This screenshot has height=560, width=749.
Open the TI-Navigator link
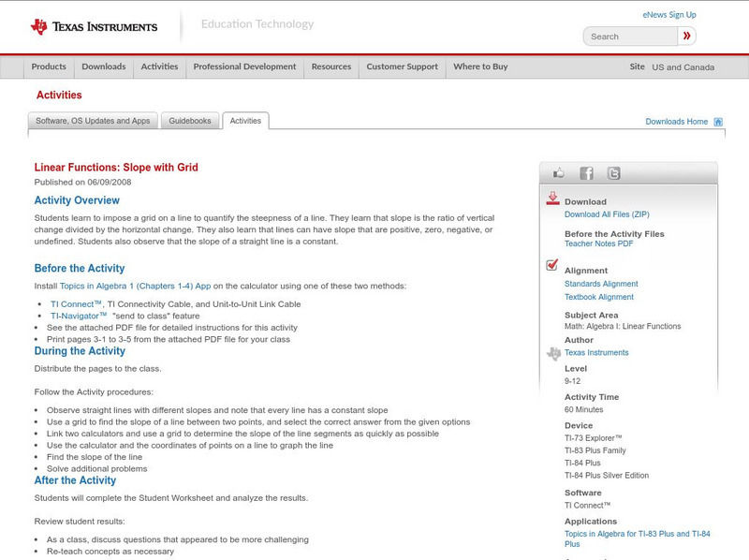coord(79,316)
